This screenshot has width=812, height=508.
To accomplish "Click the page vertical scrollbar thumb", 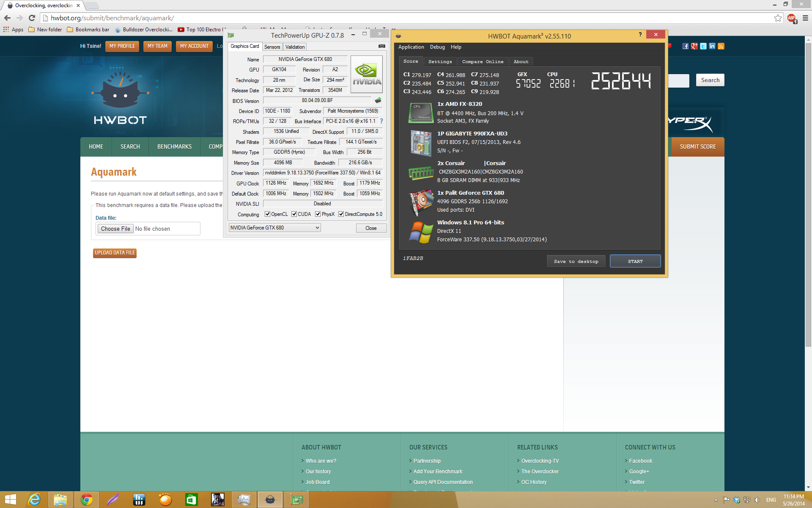I will pos(808,195).
